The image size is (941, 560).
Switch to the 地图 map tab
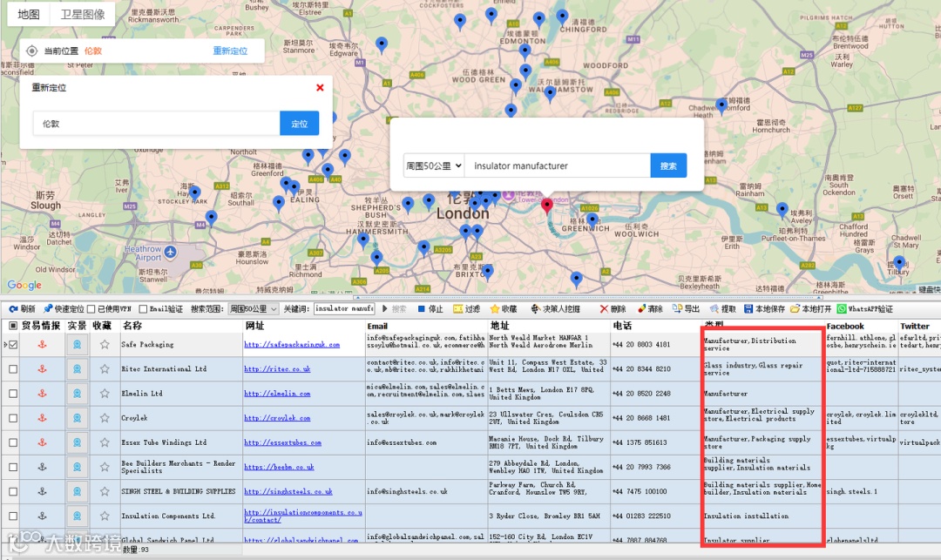click(28, 15)
